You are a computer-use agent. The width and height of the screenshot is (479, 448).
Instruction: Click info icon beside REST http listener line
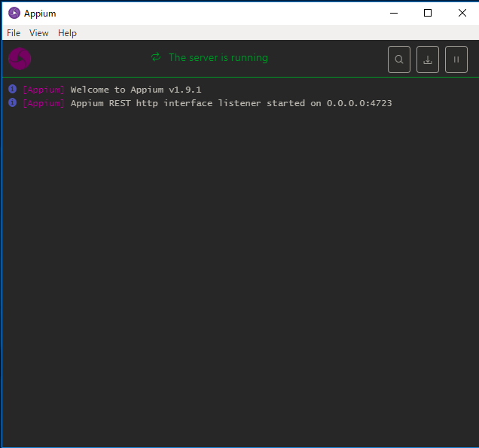(x=12, y=102)
